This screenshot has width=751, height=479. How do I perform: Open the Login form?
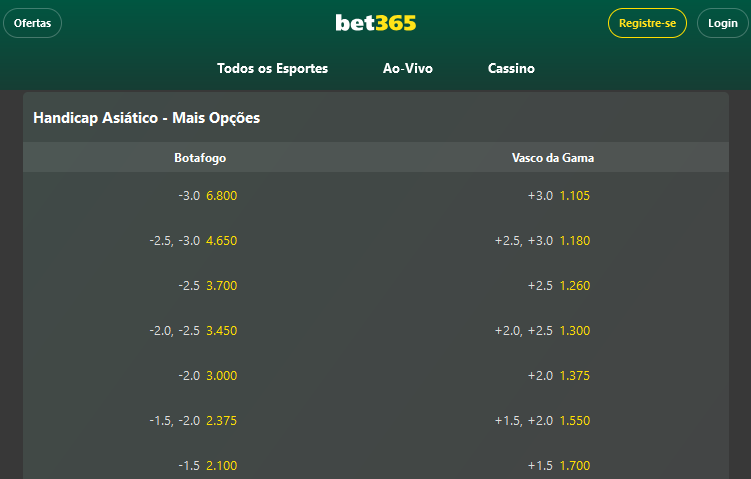pyautogui.click(x=722, y=23)
